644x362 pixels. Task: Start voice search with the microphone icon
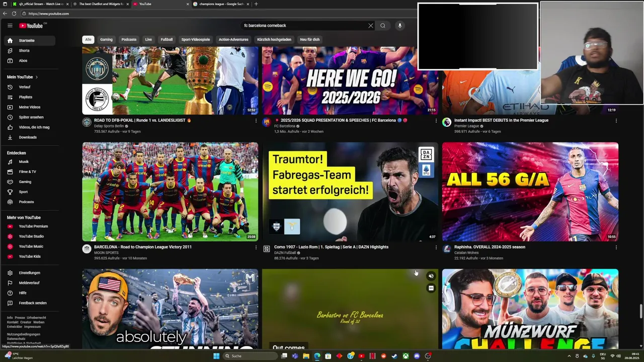[x=400, y=26]
